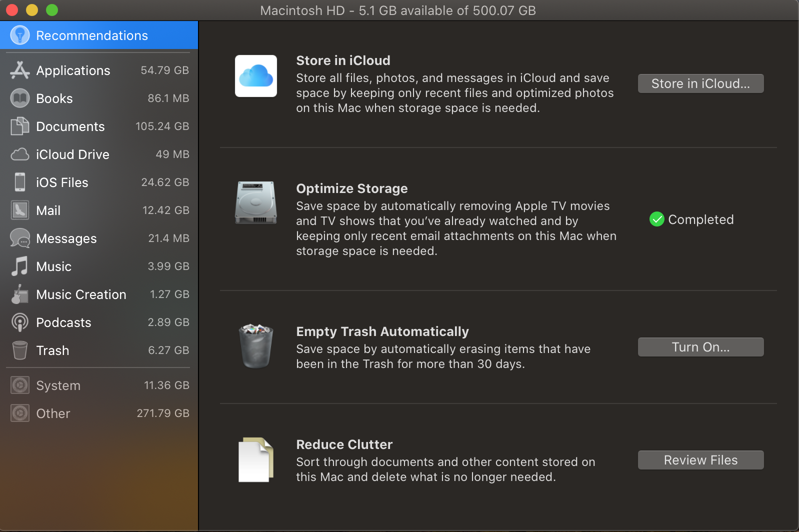Select Documents category row
Viewport: 799px width, 532px height.
tap(99, 126)
